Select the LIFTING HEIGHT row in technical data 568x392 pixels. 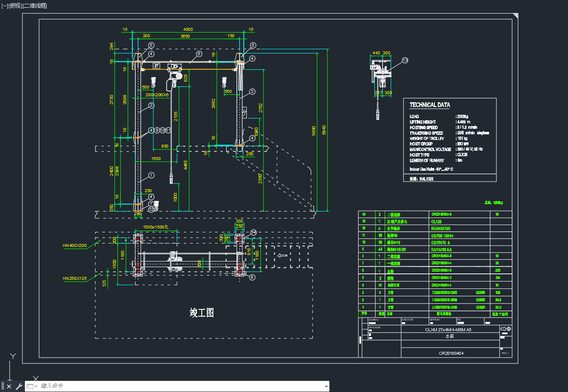tap(440, 122)
